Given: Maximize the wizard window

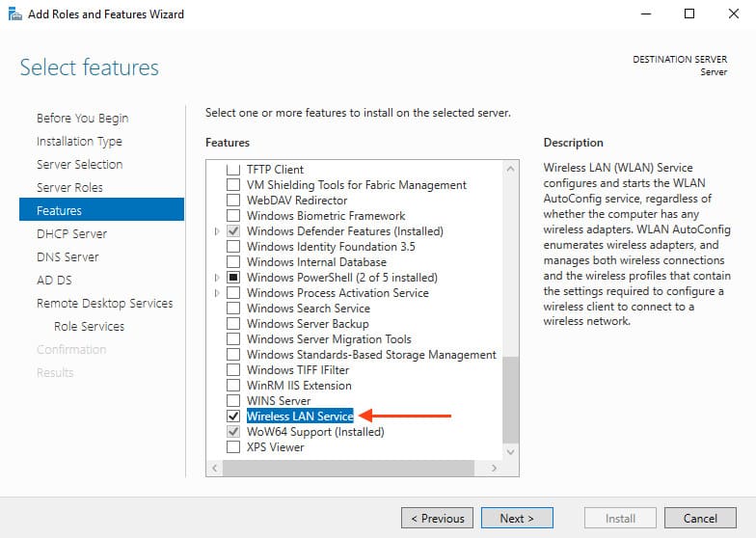Looking at the screenshot, I should [x=689, y=13].
